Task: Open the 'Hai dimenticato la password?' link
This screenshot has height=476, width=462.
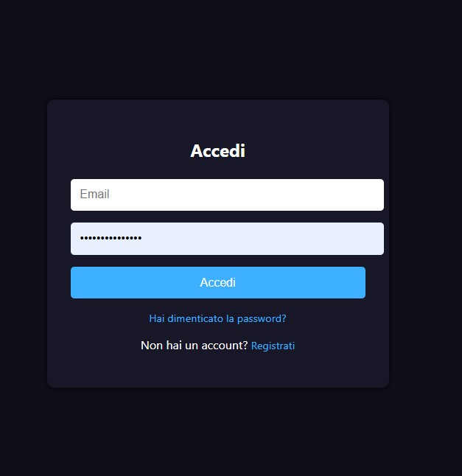Action: [x=217, y=318]
